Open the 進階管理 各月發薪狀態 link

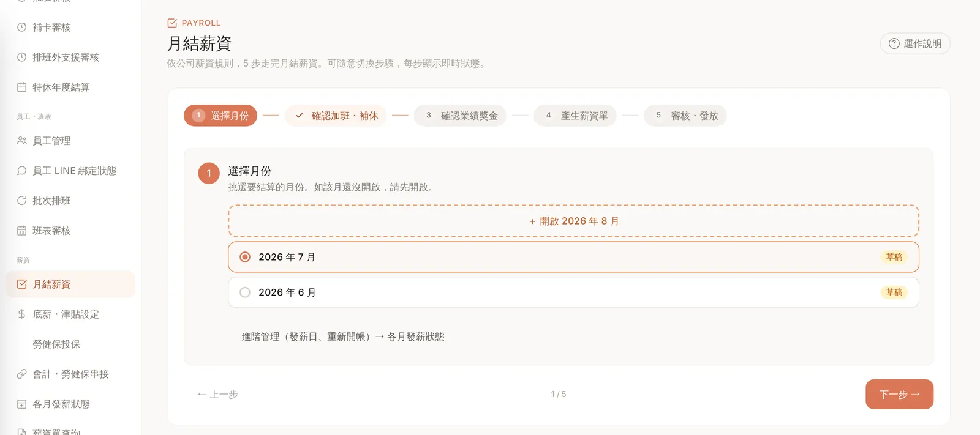343,336
